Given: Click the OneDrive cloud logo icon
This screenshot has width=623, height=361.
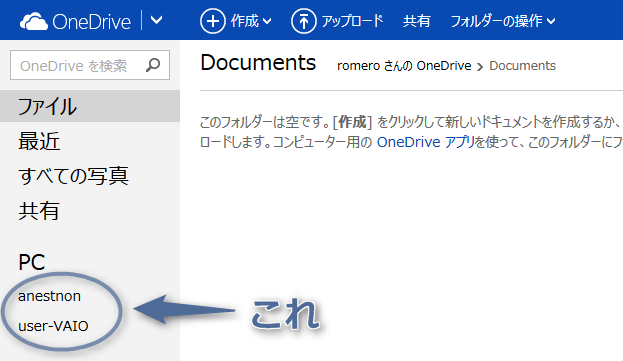Looking at the screenshot, I should click(34, 21).
